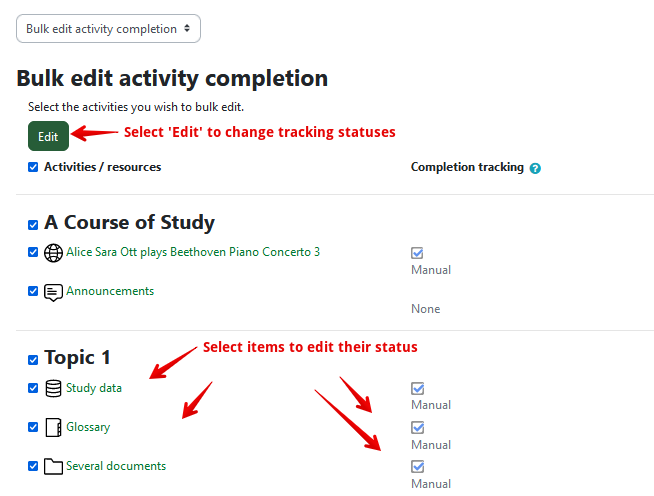This screenshot has width=654, height=496.
Task: Open Alice Sara Ott plays Beethoven link
Action: [193, 252]
